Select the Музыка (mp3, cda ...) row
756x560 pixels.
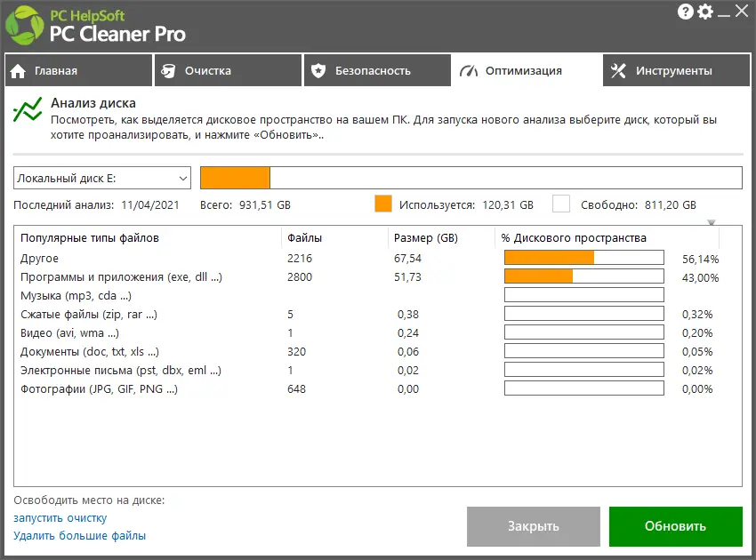pyautogui.click(x=369, y=295)
